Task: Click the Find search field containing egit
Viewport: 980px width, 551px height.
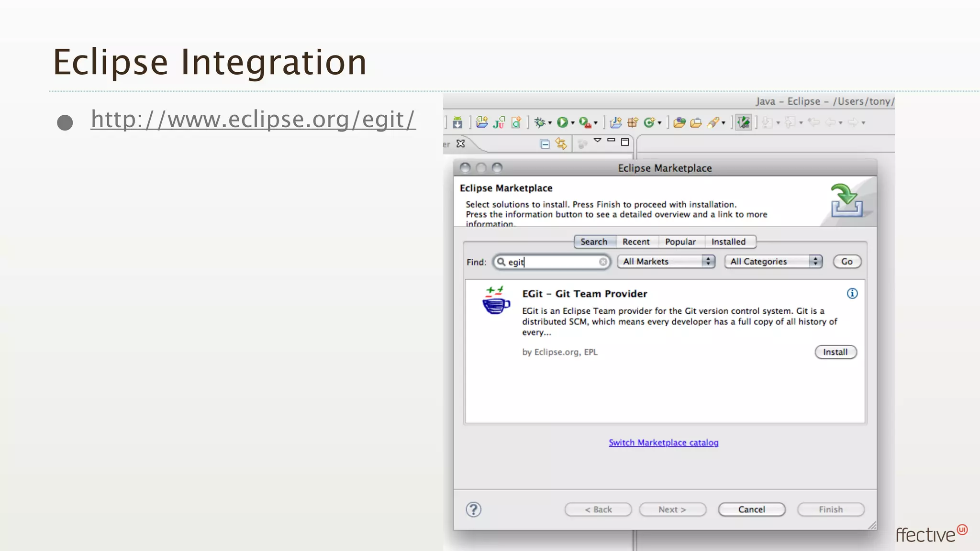Action: coord(552,262)
